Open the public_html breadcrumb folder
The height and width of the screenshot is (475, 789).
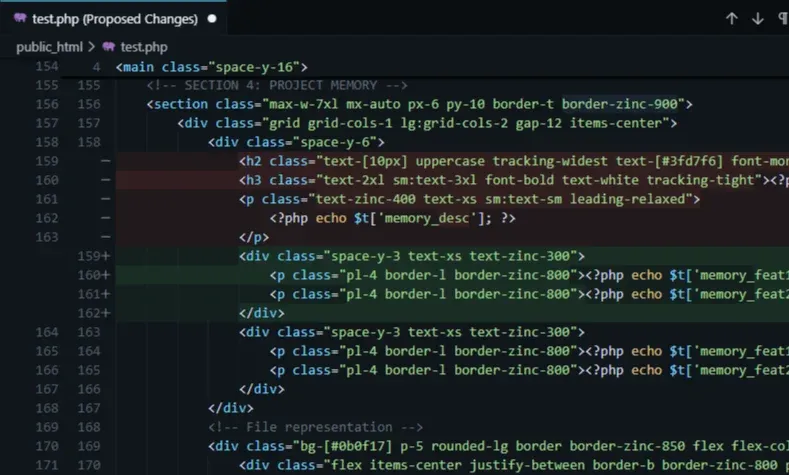tap(49, 47)
